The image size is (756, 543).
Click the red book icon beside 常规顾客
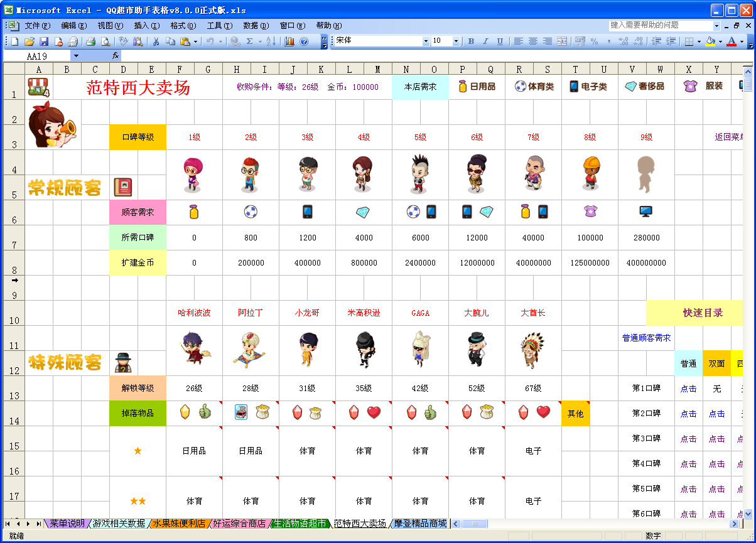(x=122, y=187)
